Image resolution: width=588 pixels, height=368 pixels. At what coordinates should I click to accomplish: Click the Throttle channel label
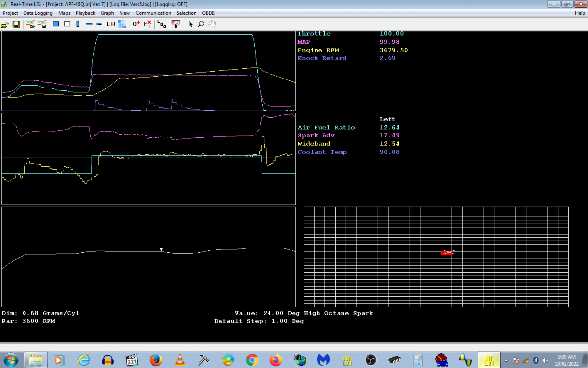click(314, 34)
